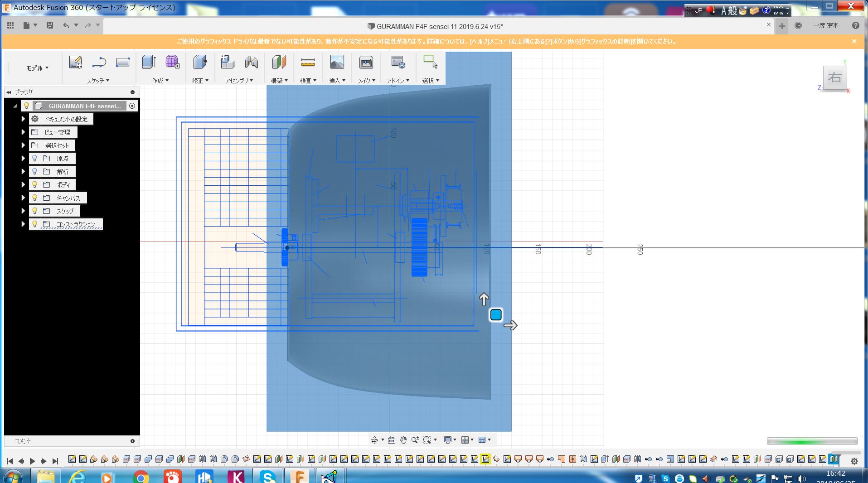Open the アセンブリ menu
The width and height of the screenshot is (868, 483).
[x=239, y=81]
